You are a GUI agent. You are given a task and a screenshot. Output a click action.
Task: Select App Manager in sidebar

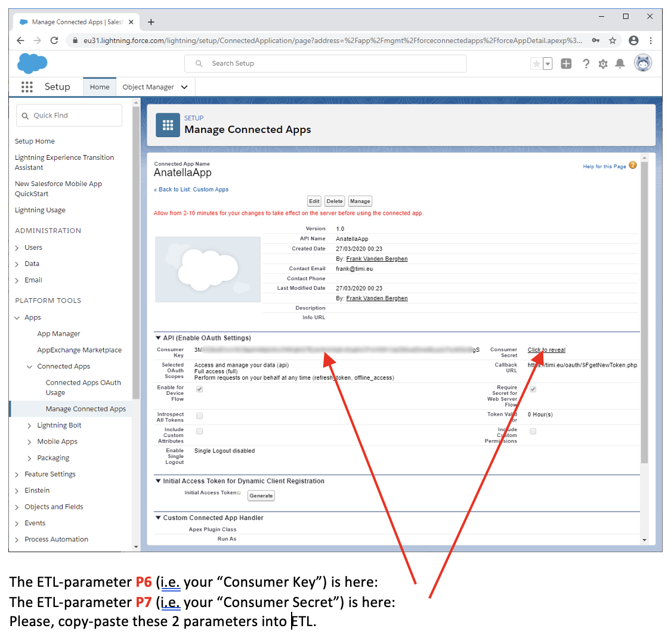[x=58, y=334]
